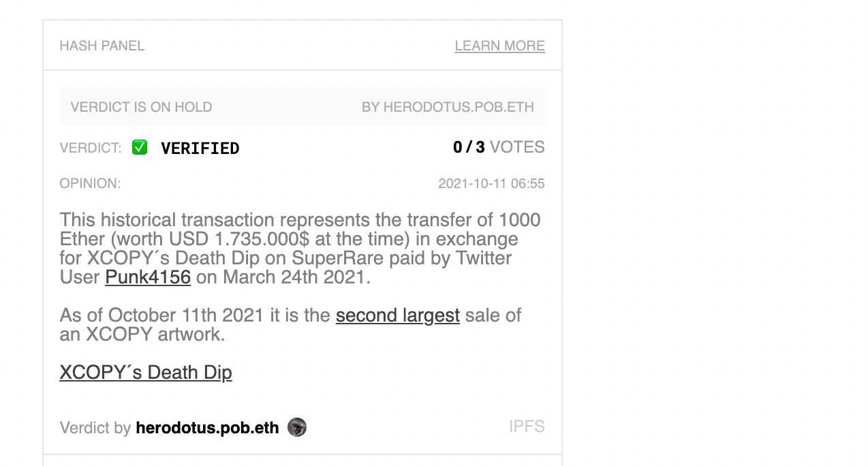The width and height of the screenshot is (868, 466).
Task: Click the VERIFIED verdict text
Action: pos(200,148)
